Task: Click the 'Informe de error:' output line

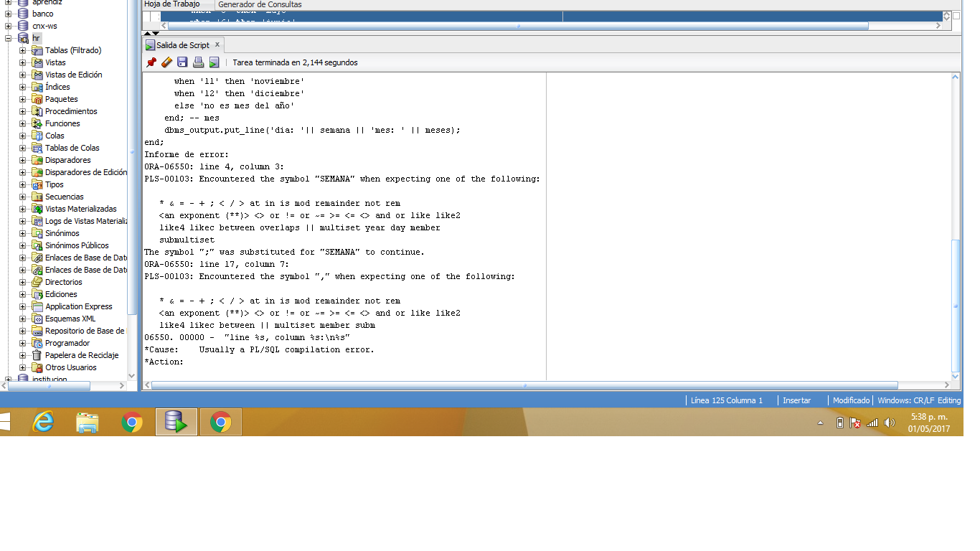Action: point(187,154)
